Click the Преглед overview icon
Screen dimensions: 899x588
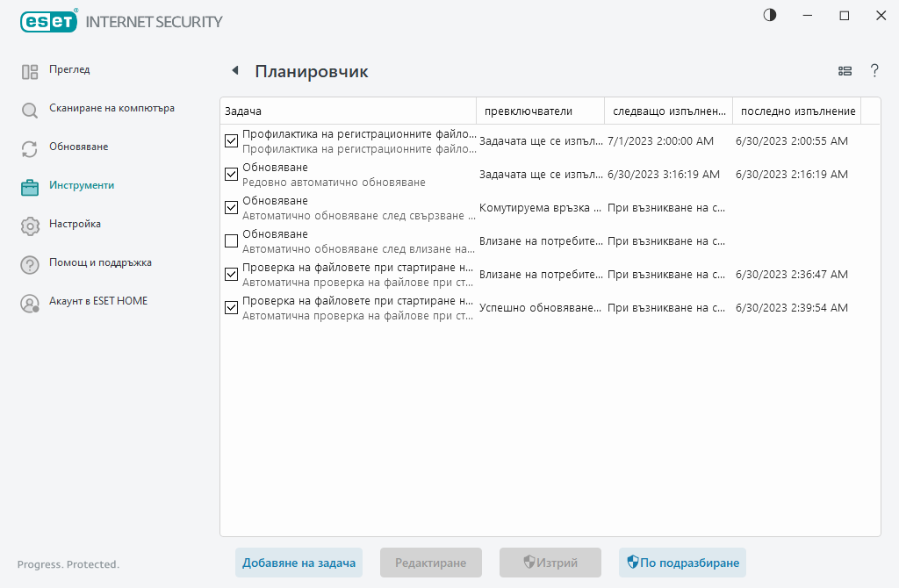(30, 72)
